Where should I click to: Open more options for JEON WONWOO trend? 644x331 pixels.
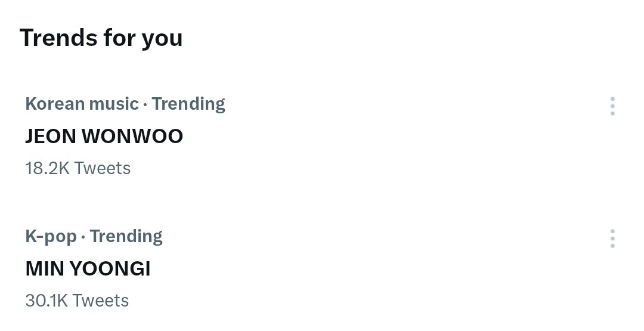tap(612, 106)
